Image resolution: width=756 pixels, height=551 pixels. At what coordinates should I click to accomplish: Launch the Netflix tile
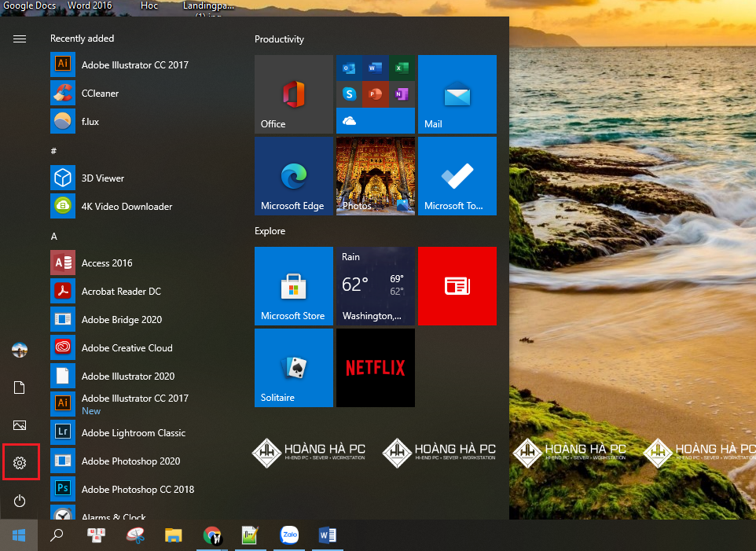[x=375, y=368]
